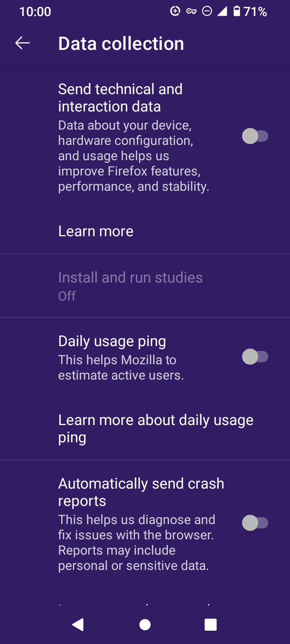Image resolution: width=290 pixels, height=644 pixels.
Task: Open the Learn more link
Action: (x=95, y=231)
